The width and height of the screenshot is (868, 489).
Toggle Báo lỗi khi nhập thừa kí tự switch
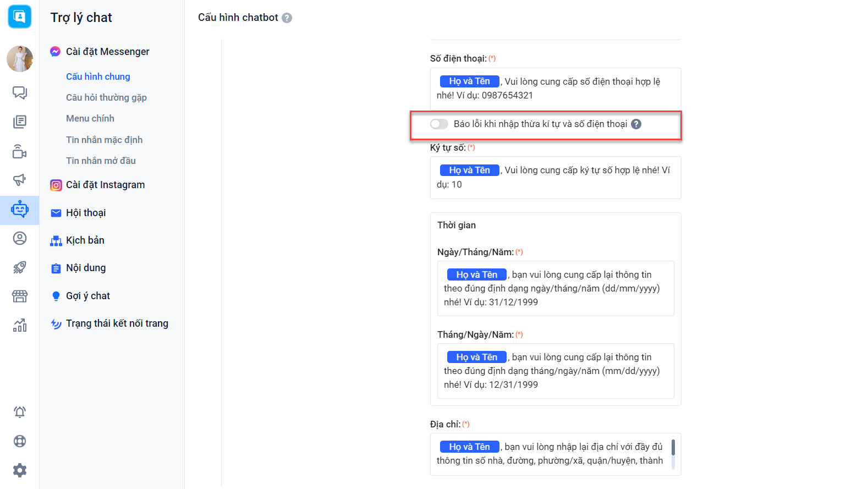click(x=439, y=124)
